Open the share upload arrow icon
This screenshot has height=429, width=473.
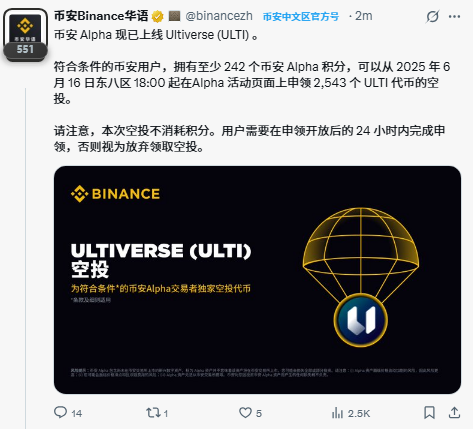click(454, 413)
